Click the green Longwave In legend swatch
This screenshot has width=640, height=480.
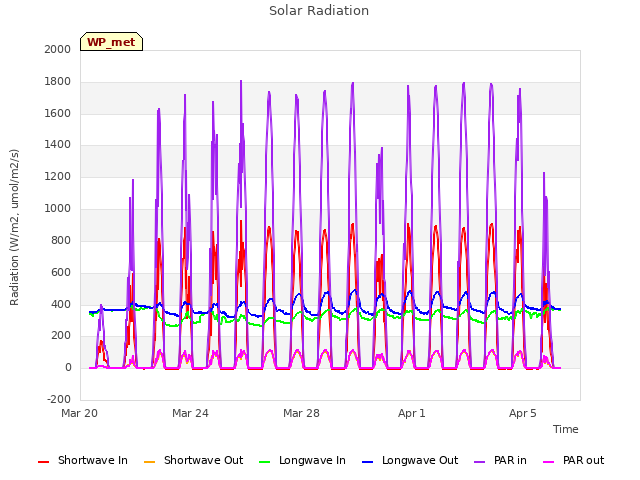click(x=264, y=462)
